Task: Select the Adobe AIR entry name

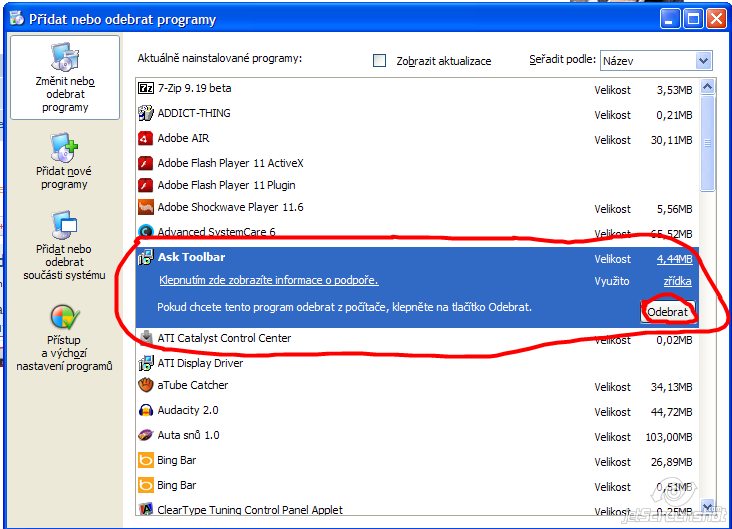Action: [x=183, y=138]
